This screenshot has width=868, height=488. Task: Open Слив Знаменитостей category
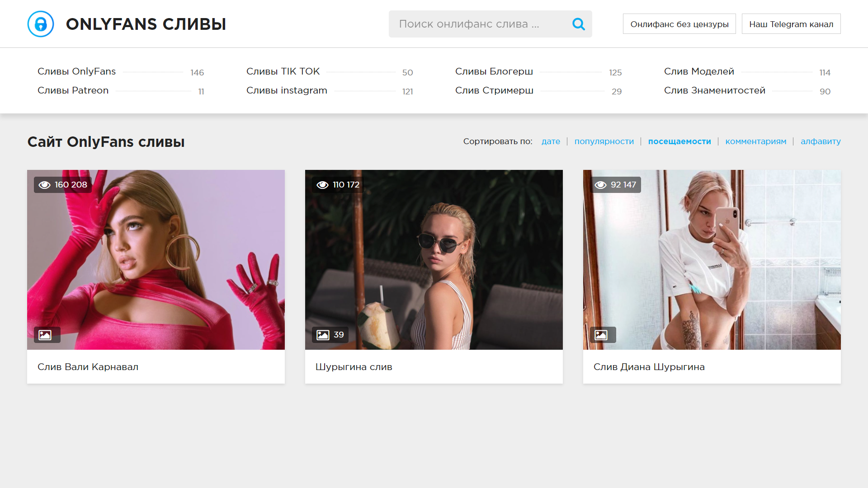click(714, 90)
